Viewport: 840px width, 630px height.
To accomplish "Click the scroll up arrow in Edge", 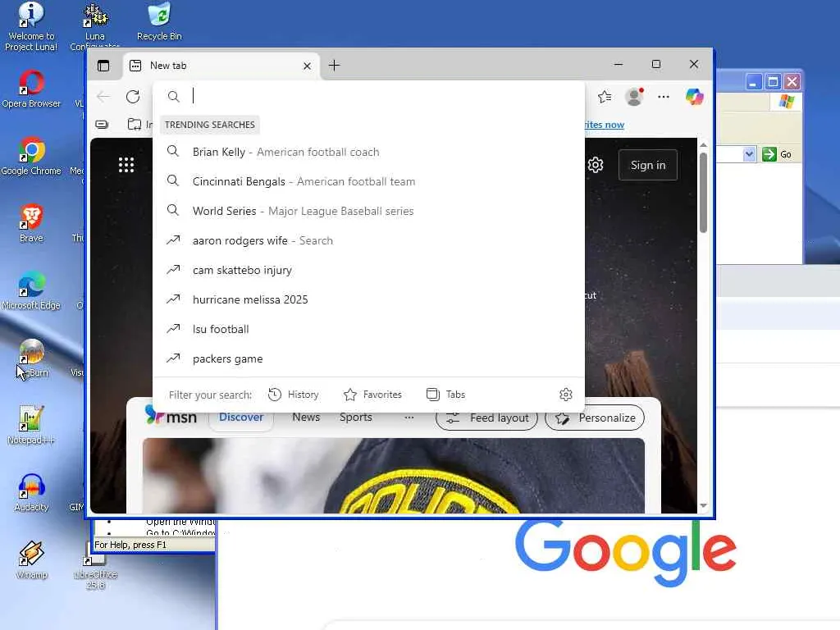I will point(703,145).
